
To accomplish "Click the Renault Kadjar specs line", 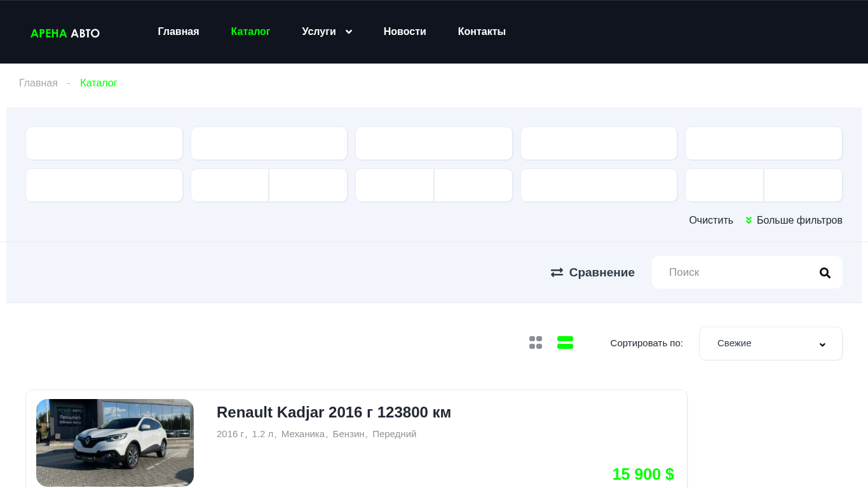I will coord(316,434).
